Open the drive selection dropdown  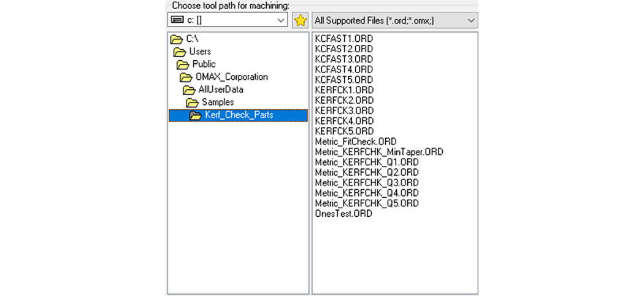tap(281, 20)
